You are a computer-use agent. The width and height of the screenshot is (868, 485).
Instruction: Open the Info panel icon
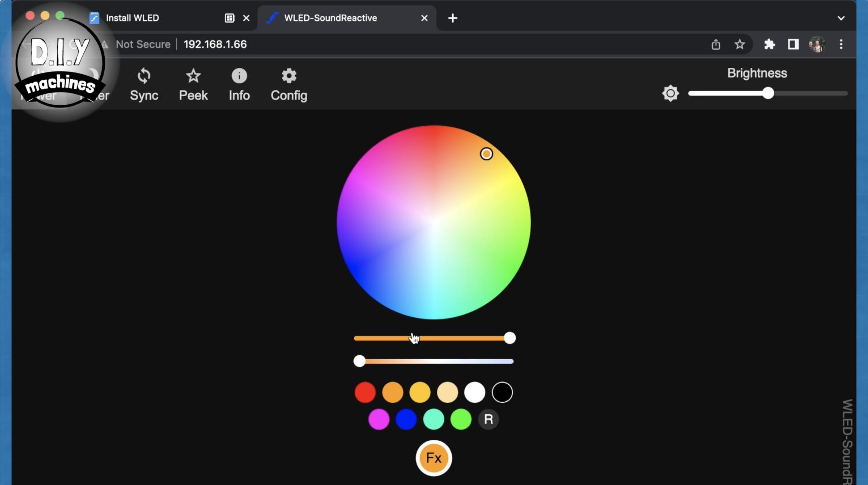239,76
